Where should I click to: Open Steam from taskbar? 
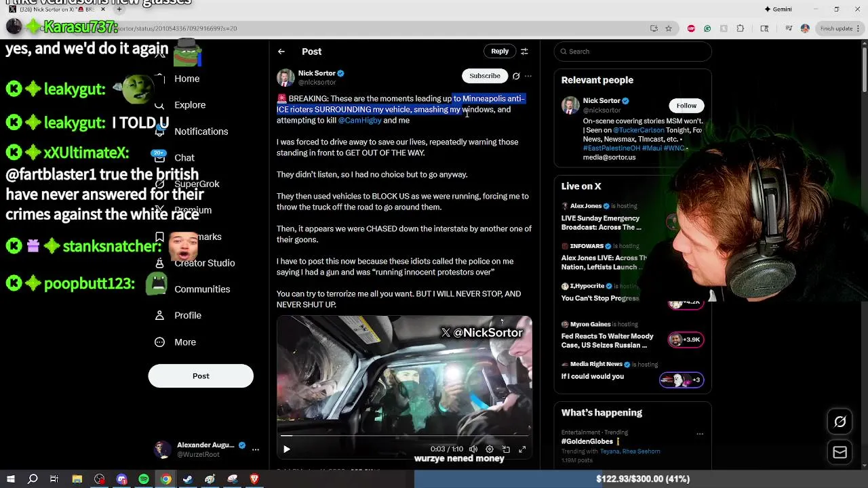point(188,479)
